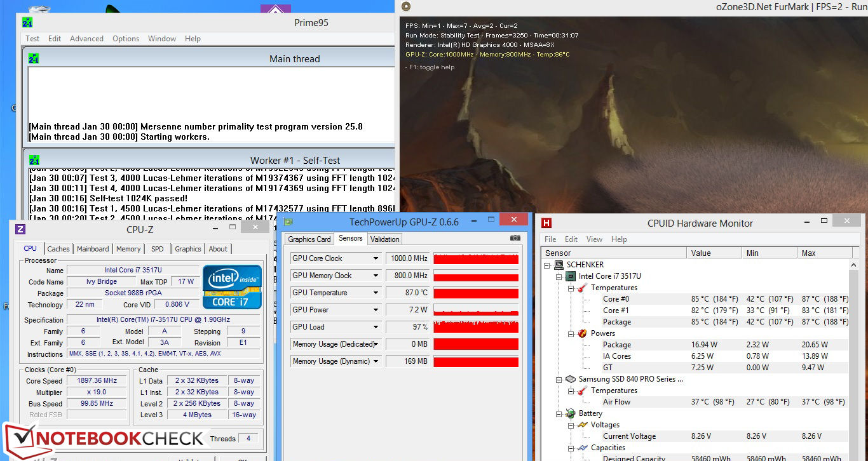868x461 pixels.
Task: Click the GPU Load history graph in GPU-Z
Action: [x=476, y=327]
